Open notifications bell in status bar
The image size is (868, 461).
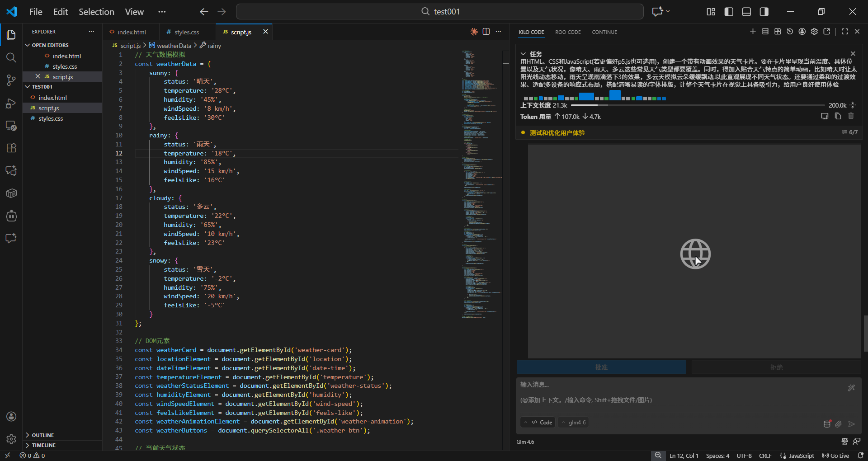tap(860, 456)
